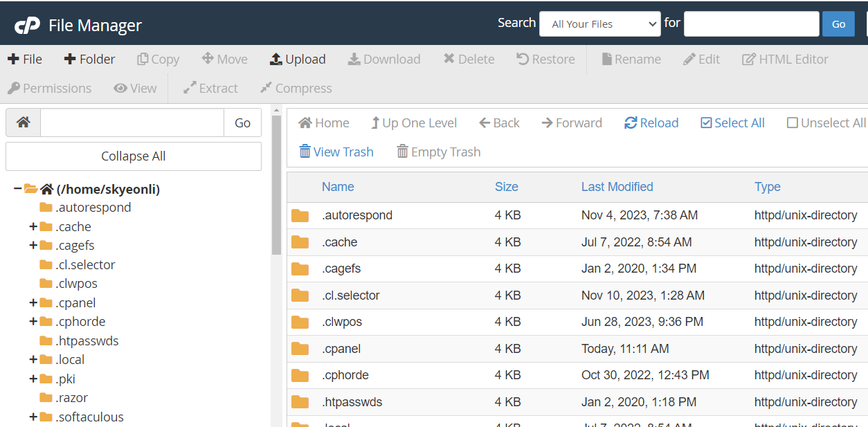Image resolution: width=868 pixels, height=427 pixels.
Task: Sort files by Size column
Action: [507, 187]
